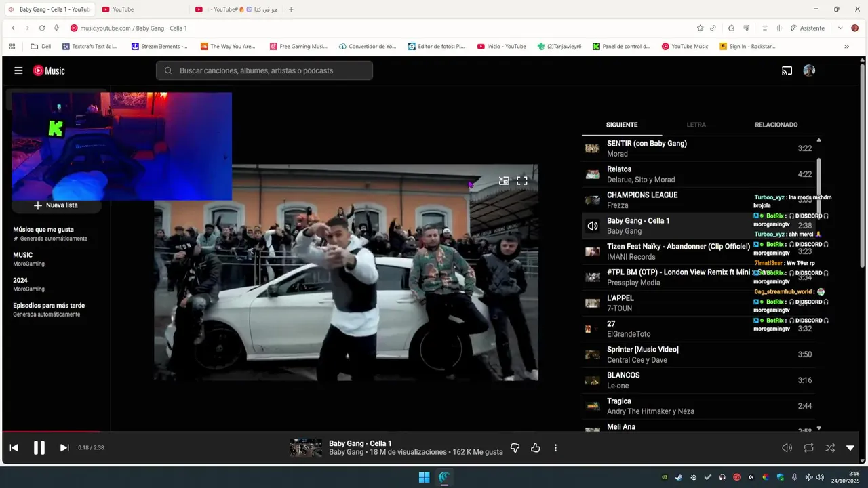This screenshot has width=868, height=488.
Task: Open a new browser tab
Action: pos(291,9)
